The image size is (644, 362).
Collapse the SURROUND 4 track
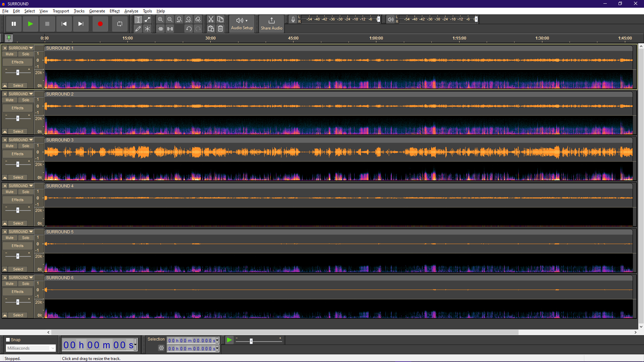5,224
